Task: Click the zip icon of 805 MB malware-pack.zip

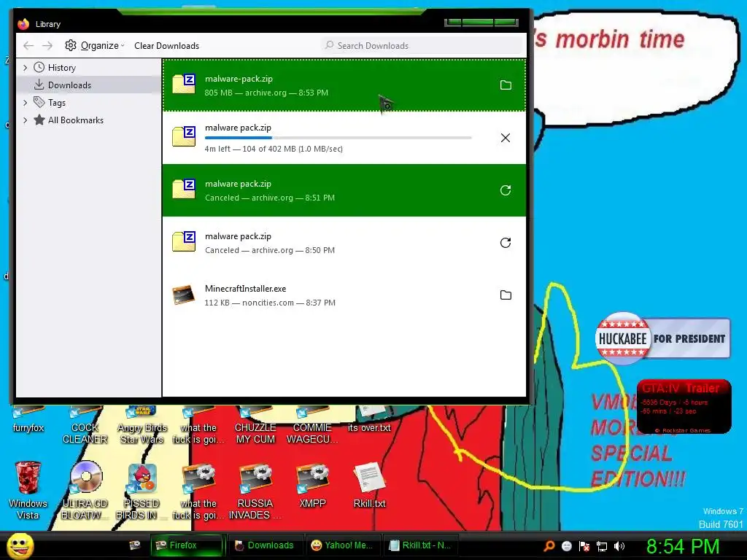Action: click(184, 84)
